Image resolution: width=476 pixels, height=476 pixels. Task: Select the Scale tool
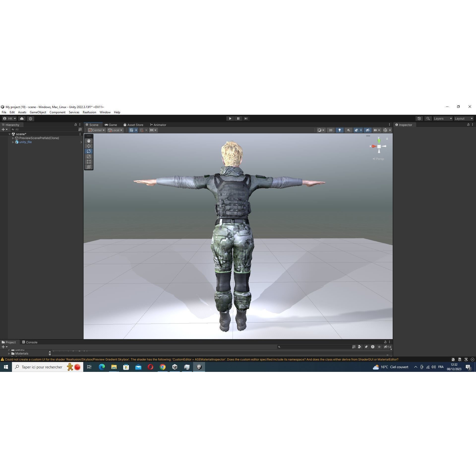pos(89,156)
